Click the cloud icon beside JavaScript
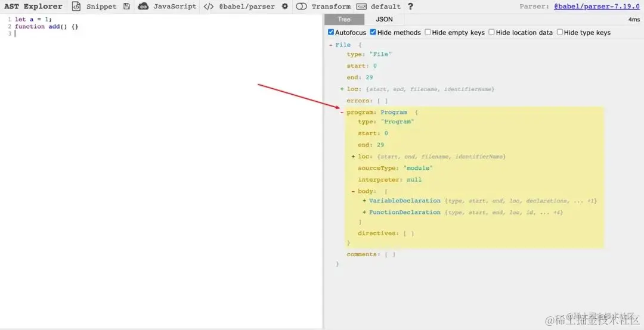Viewport: 644px width, 330px height. (x=143, y=7)
